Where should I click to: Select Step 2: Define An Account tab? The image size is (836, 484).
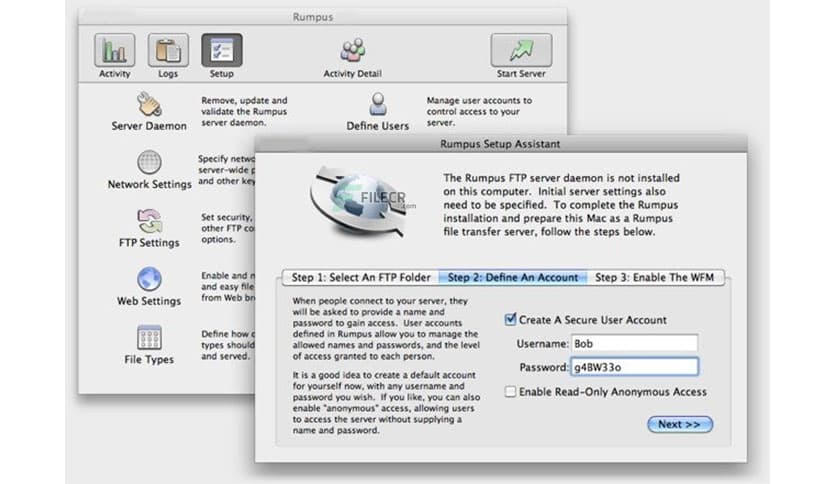coord(513,277)
